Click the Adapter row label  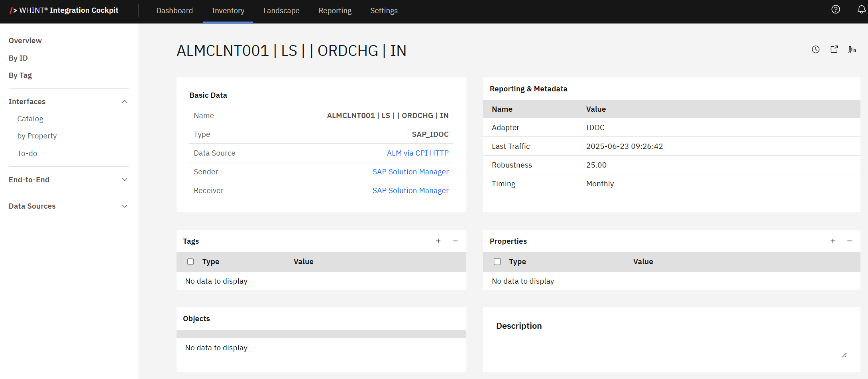pyautogui.click(x=505, y=128)
